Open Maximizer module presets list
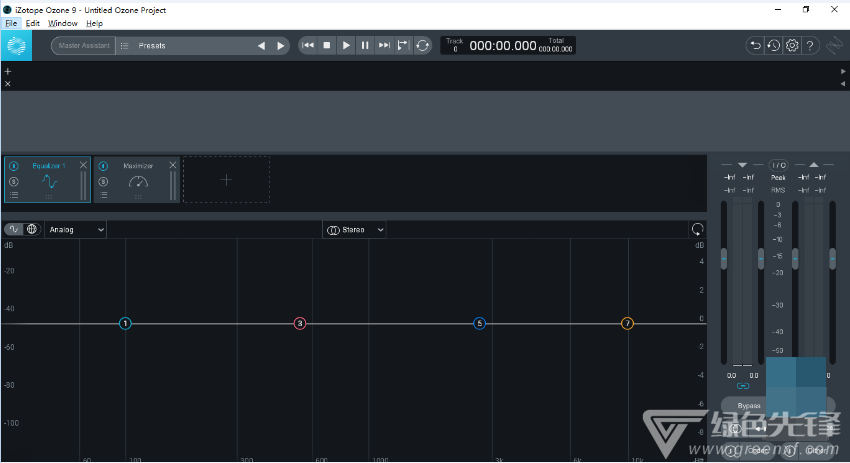Image resolution: width=850 pixels, height=463 pixels. tap(103, 195)
